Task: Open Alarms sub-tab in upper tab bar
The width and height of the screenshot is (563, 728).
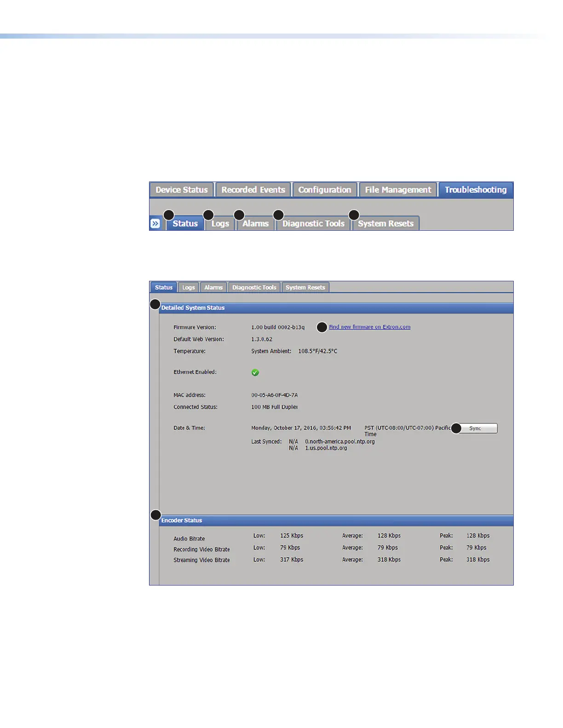Action: tap(255, 223)
